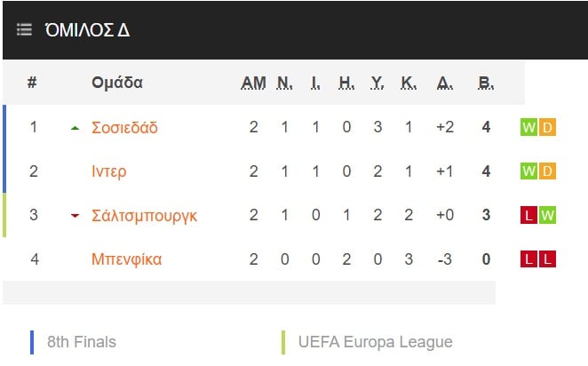Open the list menu icon beside ΌΜΙΛΟΣ Δ
The height and width of the screenshot is (366, 588).
pos(24,29)
